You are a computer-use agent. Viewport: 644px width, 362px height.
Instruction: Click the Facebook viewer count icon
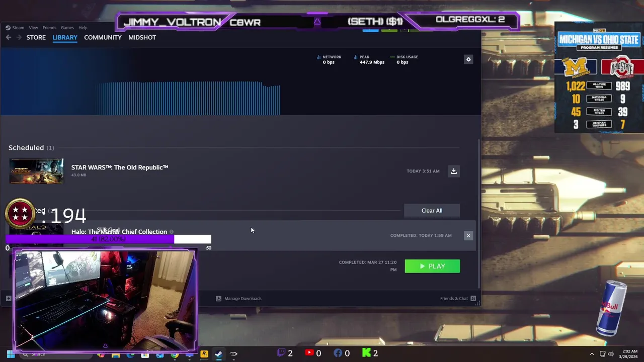click(x=338, y=353)
